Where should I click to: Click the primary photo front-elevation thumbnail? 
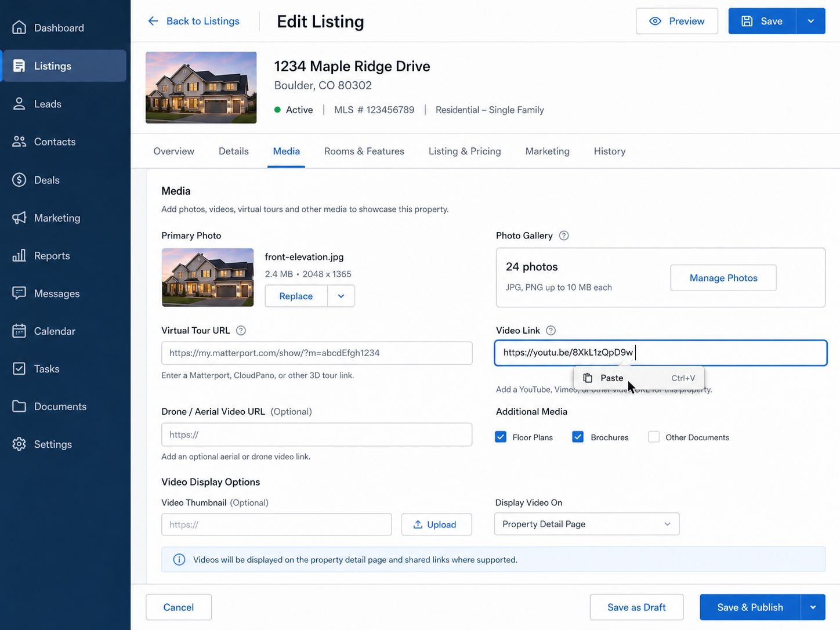(208, 277)
